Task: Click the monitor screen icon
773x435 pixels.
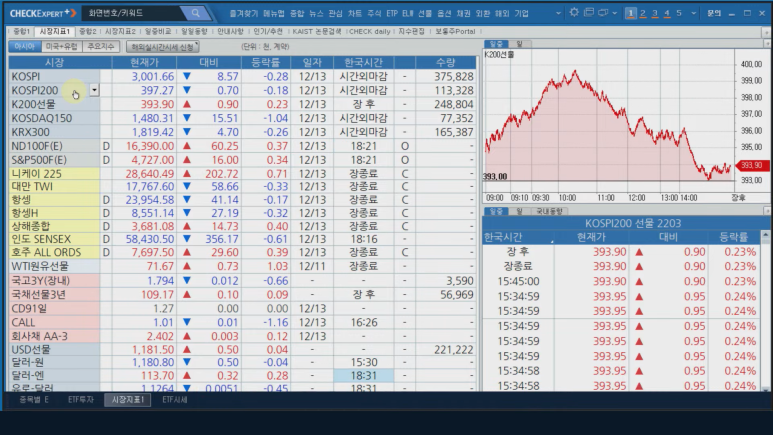Action: click(x=603, y=13)
